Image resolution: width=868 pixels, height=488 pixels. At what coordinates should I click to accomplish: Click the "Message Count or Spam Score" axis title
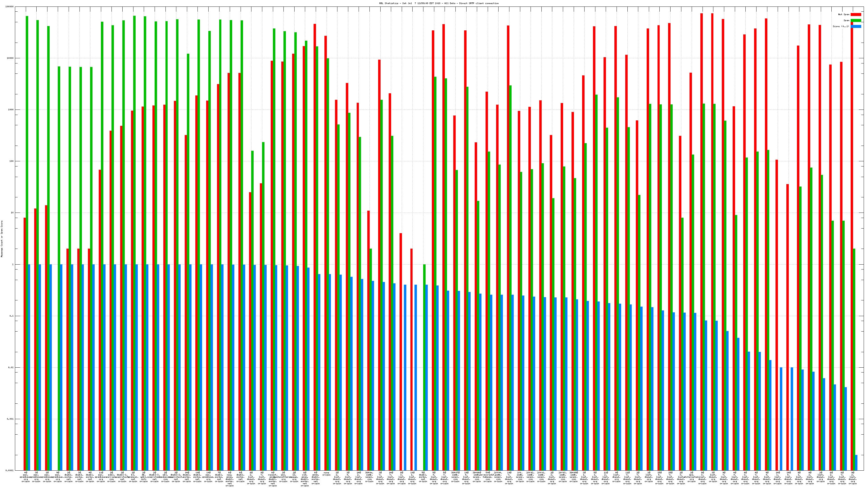point(2,239)
